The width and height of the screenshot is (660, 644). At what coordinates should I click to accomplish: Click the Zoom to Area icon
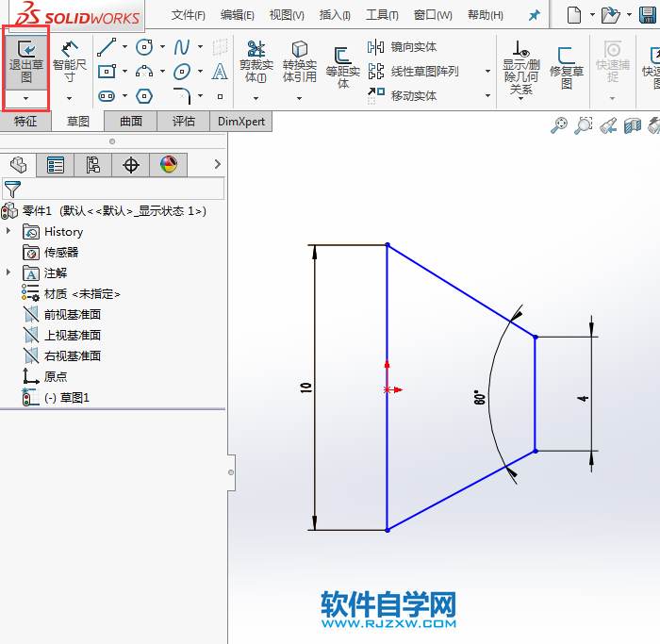pyautogui.click(x=584, y=125)
